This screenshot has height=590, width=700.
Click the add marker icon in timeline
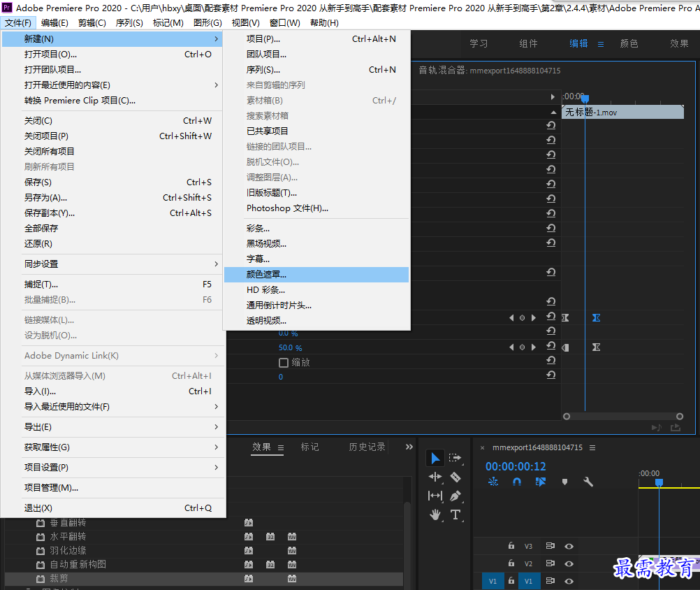[x=564, y=482]
